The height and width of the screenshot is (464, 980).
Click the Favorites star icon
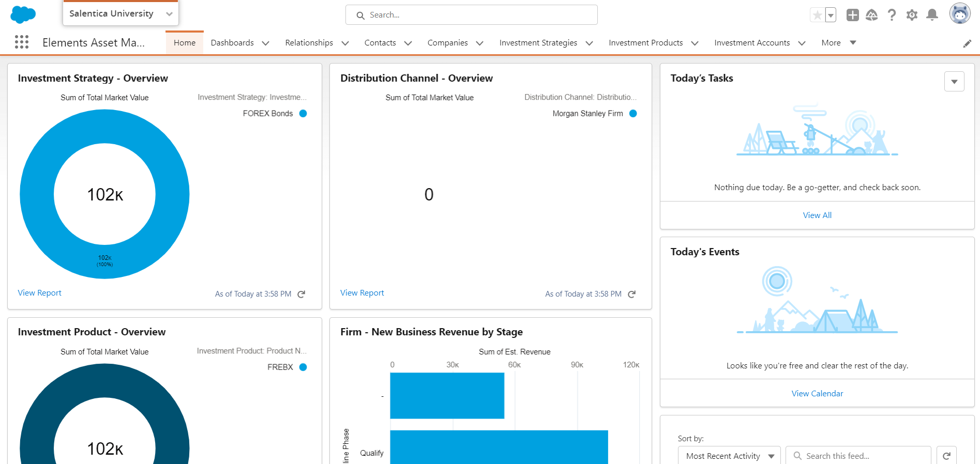pyautogui.click(x=817, y=15)
